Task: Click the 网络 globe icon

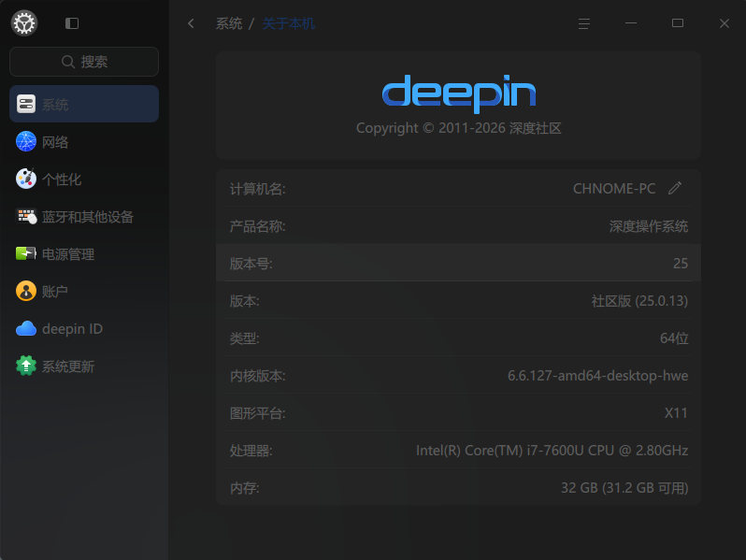Action: click(26, 141)
